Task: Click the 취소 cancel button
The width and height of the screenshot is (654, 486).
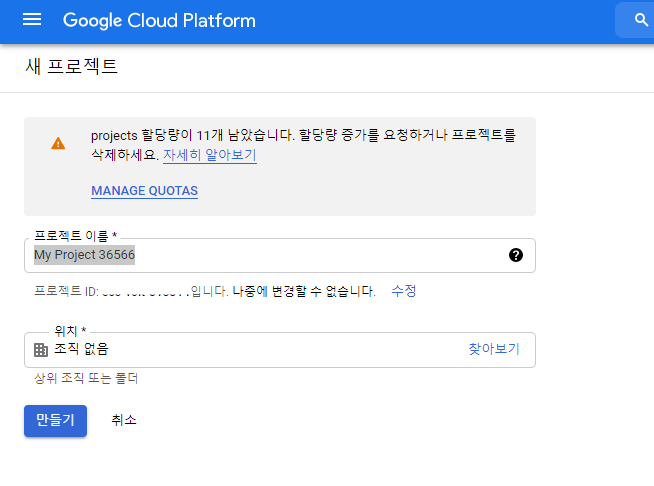Action: pos(124,420)
